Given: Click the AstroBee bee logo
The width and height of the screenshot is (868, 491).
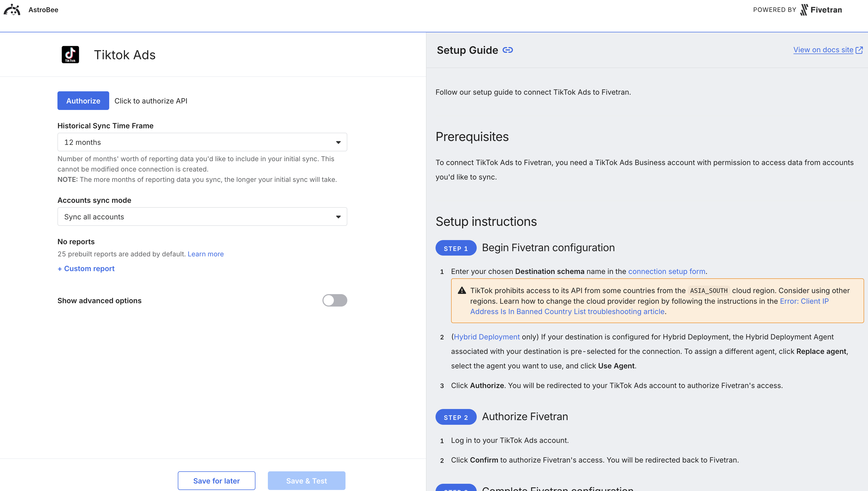Looking at the screenshot, I should coord(12,10).
